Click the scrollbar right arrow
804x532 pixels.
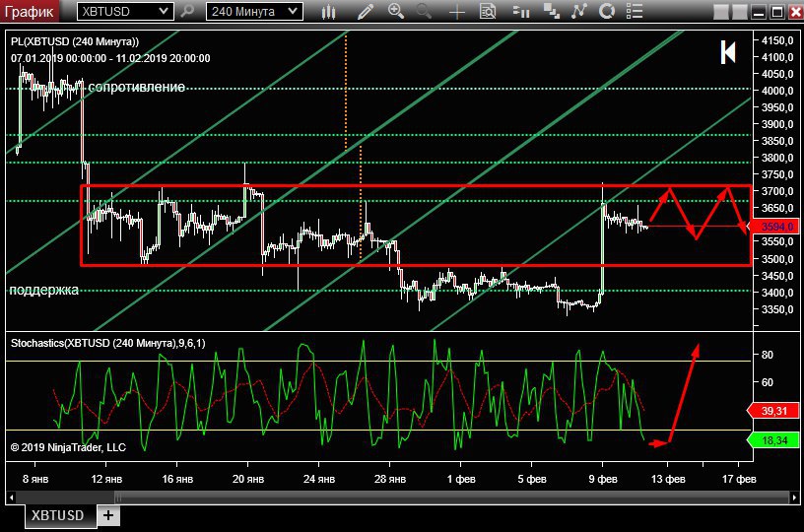794,498
